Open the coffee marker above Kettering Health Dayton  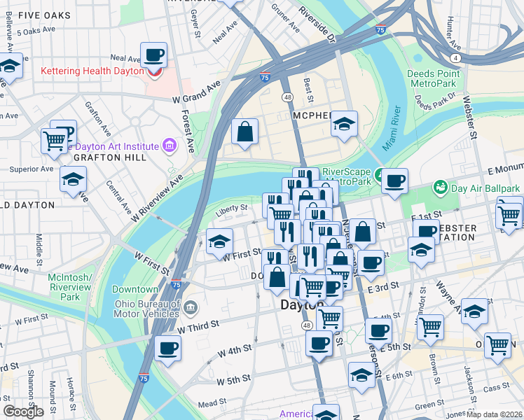(153, 55)
